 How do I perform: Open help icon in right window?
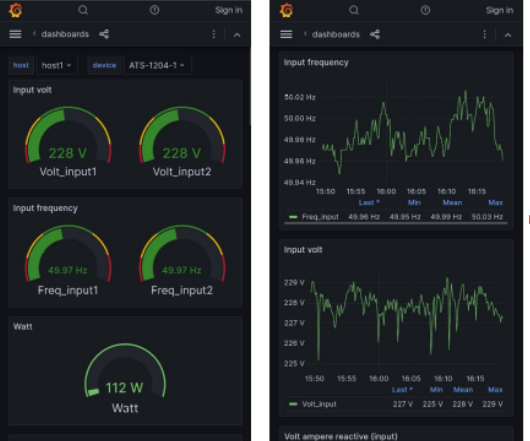[425, 10]
